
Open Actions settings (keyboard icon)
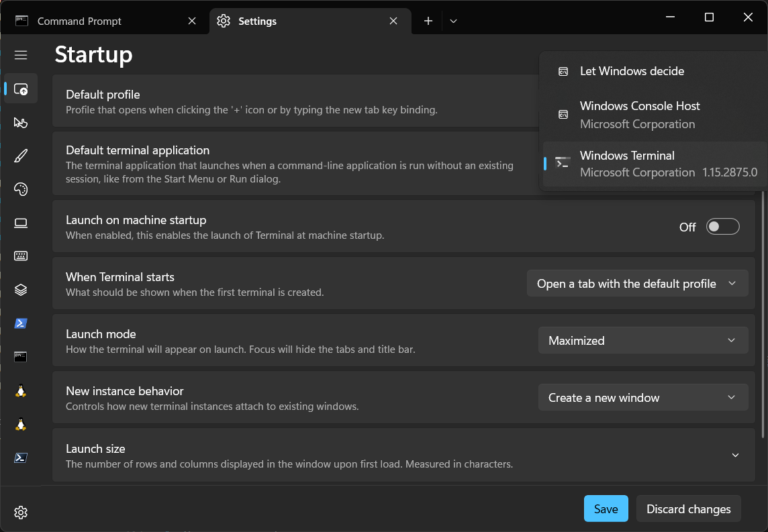point(21,256)
